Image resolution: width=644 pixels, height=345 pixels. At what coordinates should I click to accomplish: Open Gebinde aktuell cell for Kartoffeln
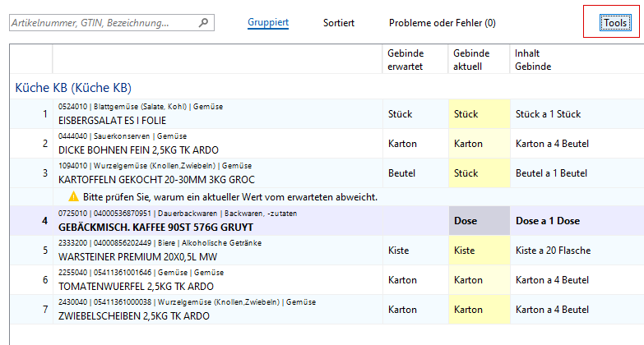pyautogui.click(x=477, y=173)
